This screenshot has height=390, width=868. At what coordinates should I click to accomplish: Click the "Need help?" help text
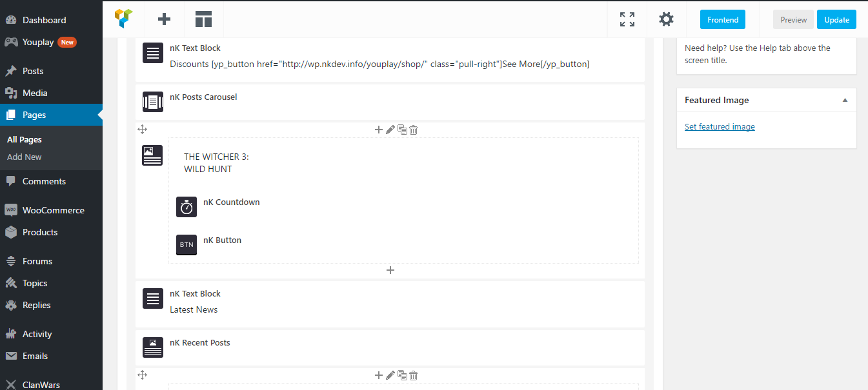tap(758, 54)
